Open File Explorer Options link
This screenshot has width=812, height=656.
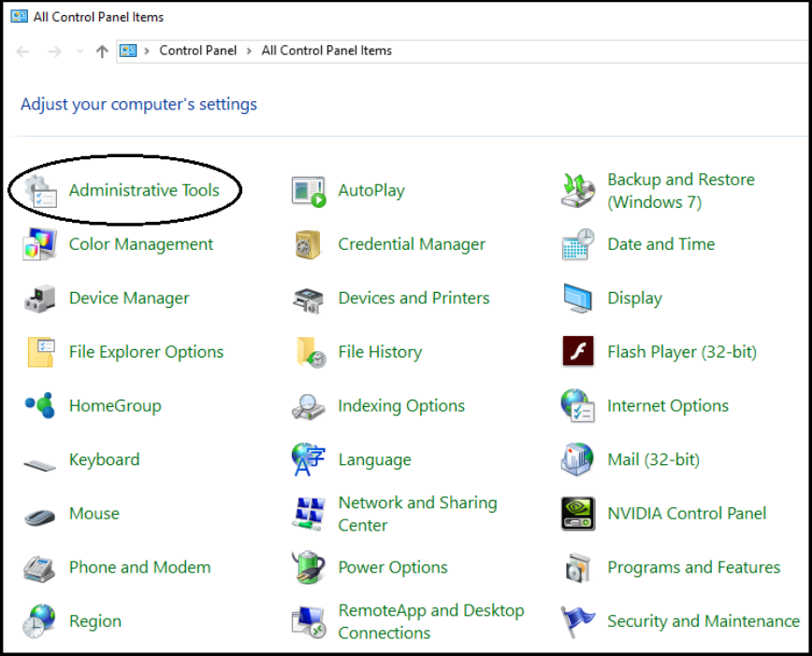pos(147,353)
